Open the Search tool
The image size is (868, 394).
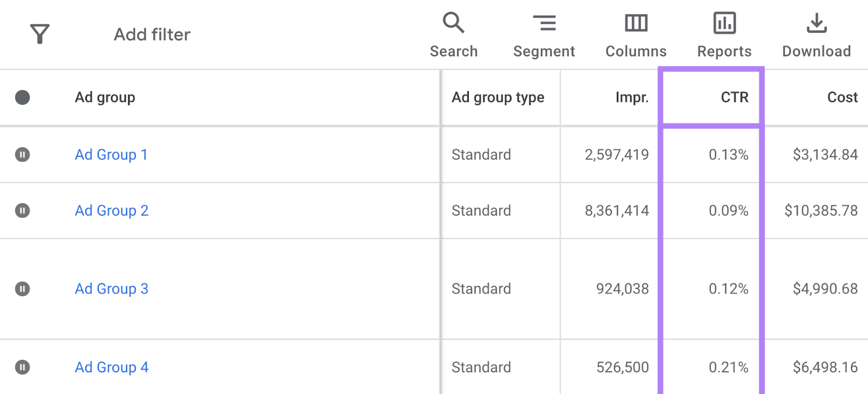coord(454,35)
